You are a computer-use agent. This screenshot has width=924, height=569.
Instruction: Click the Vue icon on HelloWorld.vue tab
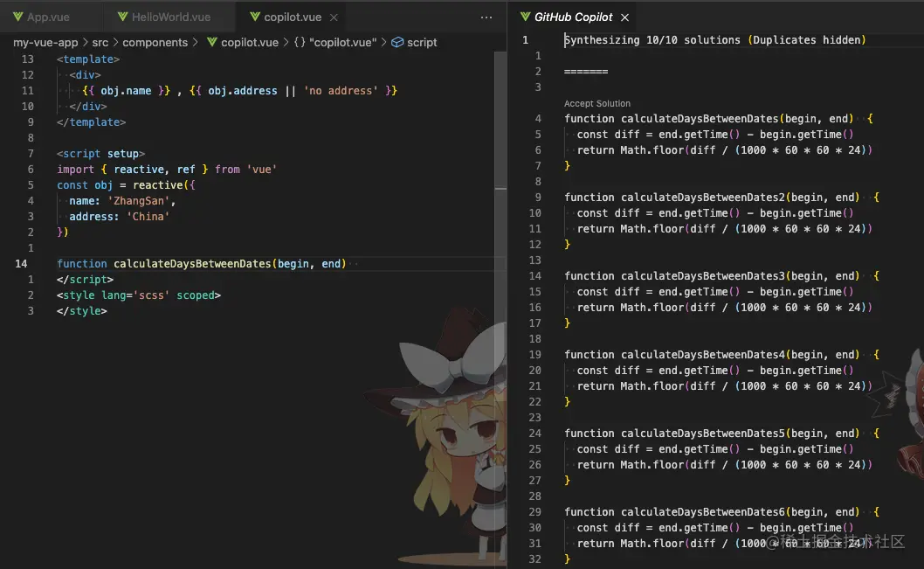[122, 17]
